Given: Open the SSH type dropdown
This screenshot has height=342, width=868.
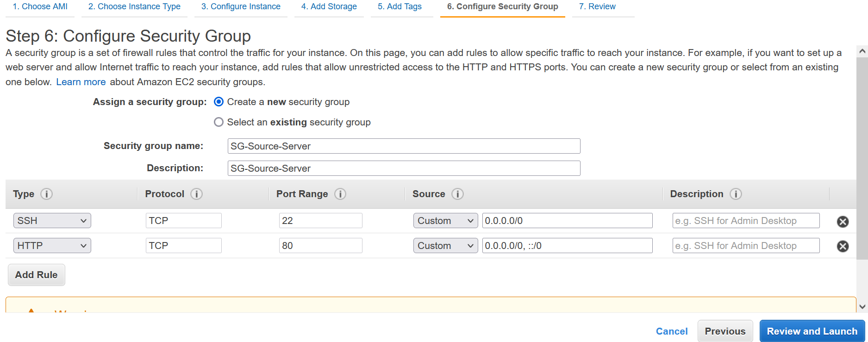Looking at the screenshot, I should 52,221.
